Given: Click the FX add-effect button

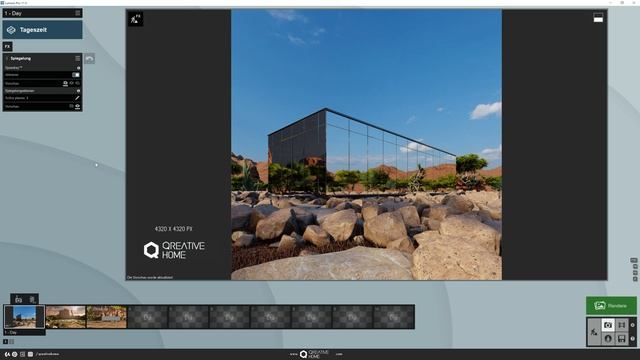Looking at the screenshot, I should (7, 47).
